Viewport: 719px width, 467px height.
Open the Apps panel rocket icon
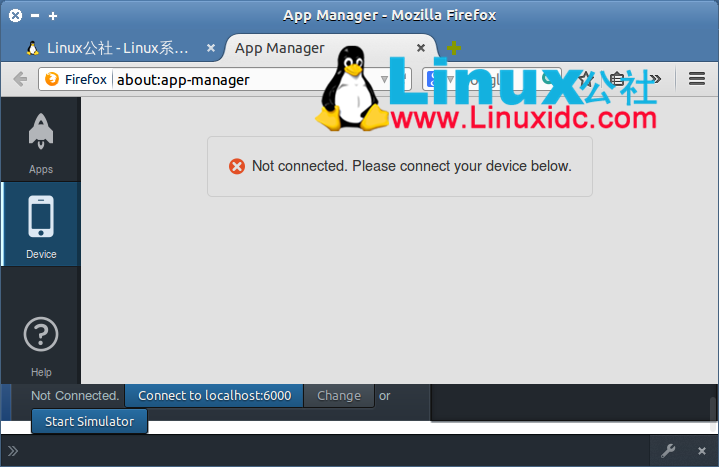(41, 131)
